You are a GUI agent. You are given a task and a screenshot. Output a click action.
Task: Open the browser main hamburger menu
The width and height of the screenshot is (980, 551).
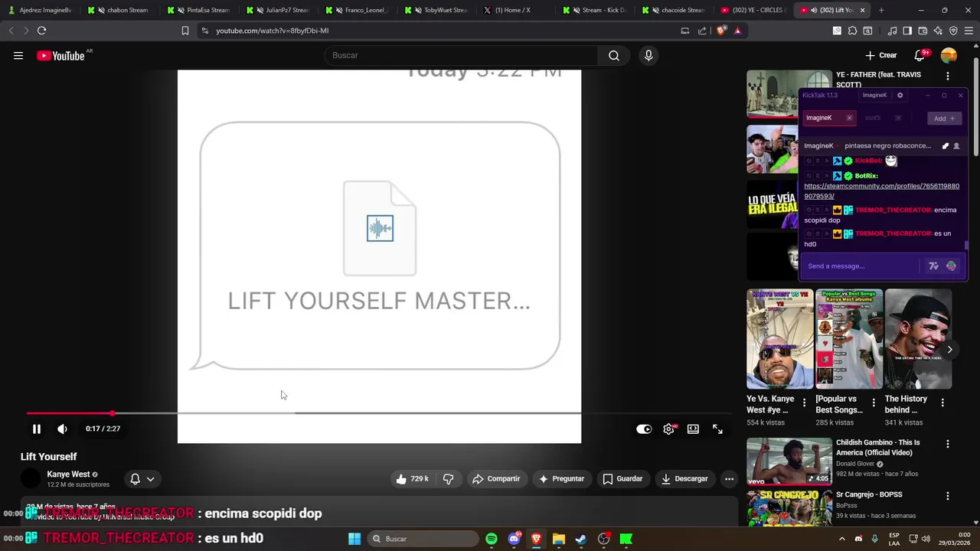[x=969, y=31]
